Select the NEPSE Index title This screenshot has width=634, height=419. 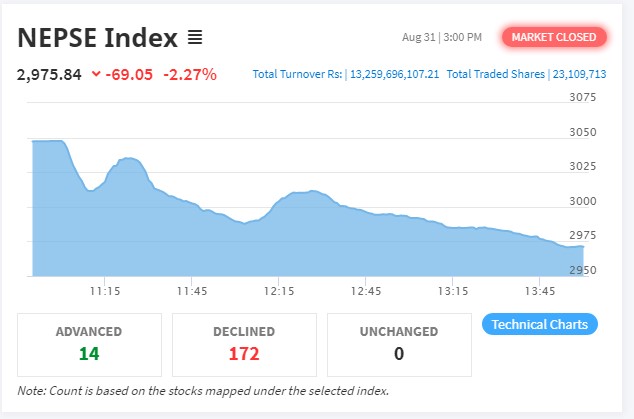pos(97,38)
